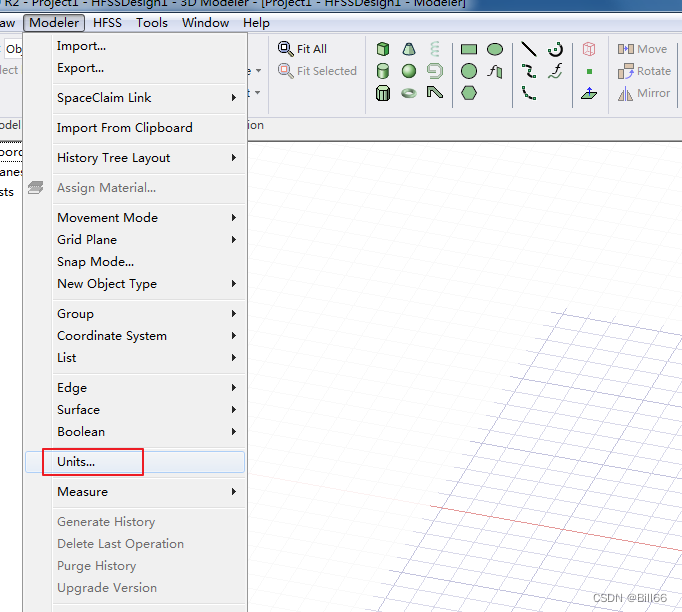Click the Assign Material... entry
The height and width of the screenshot is (612, 682).
tap(135, 188)
